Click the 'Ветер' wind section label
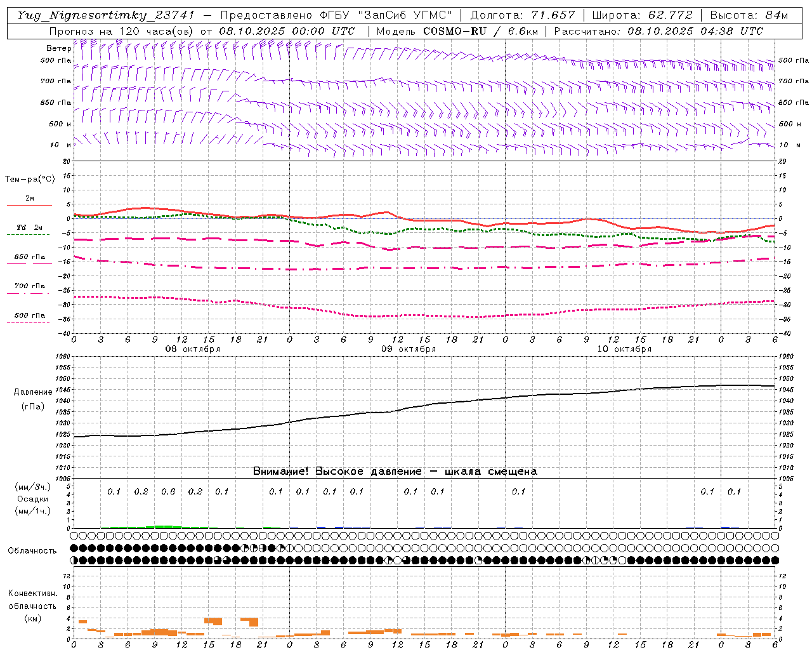This screenshot has height=650, width=812. coord(58,48)
